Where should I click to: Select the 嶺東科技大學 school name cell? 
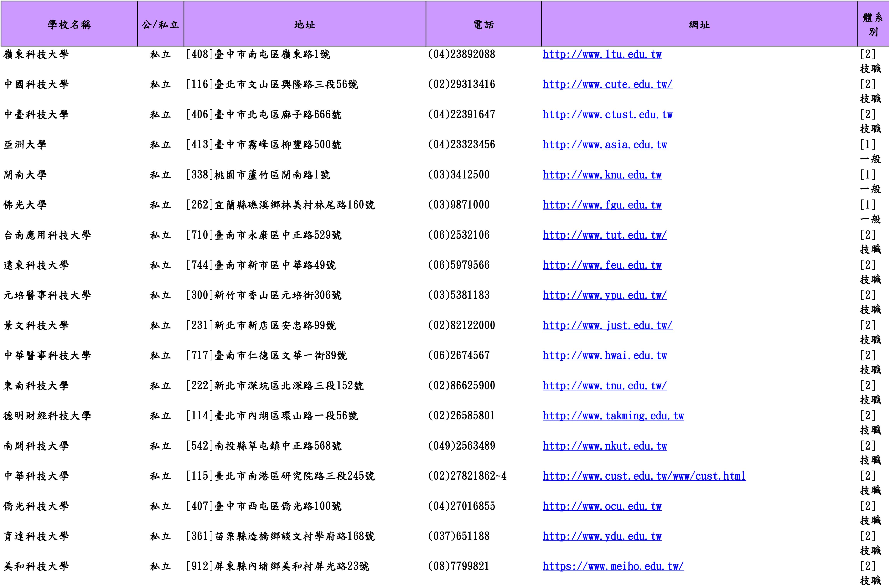36,55
